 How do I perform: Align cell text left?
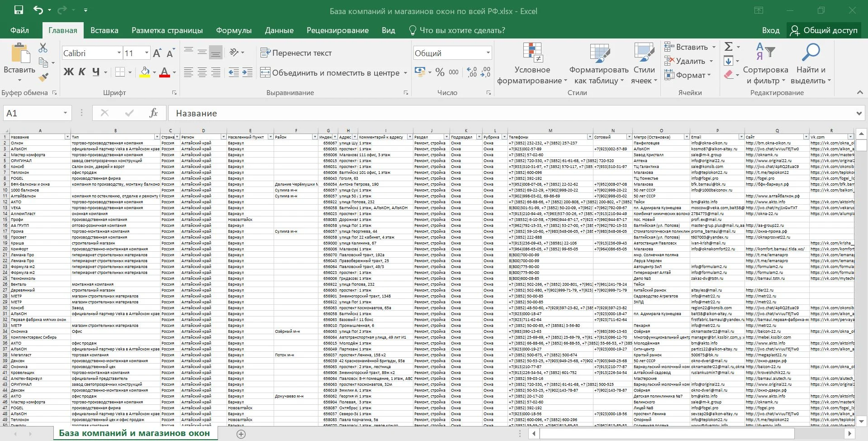click(x=189, y=72)
